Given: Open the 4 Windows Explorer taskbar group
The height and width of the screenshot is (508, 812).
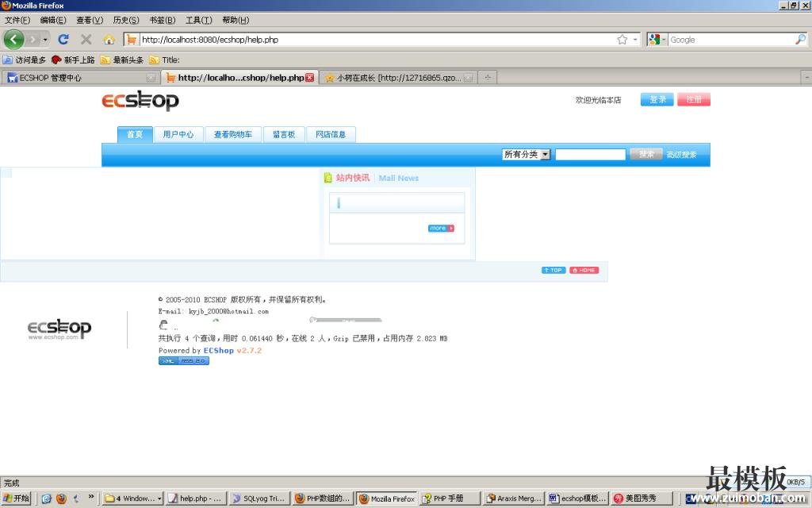Looking at the screenshot, I should pos(133,498).
